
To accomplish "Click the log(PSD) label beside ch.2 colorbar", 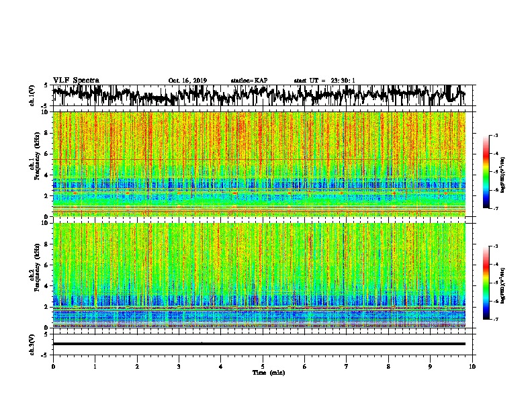I will click(x=503, y=285).
